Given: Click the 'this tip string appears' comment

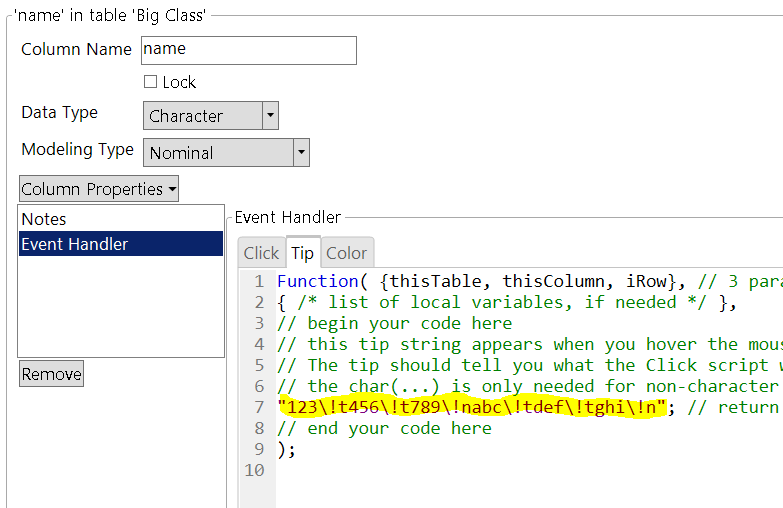Looking at the screenshot, I should [530, 344].
